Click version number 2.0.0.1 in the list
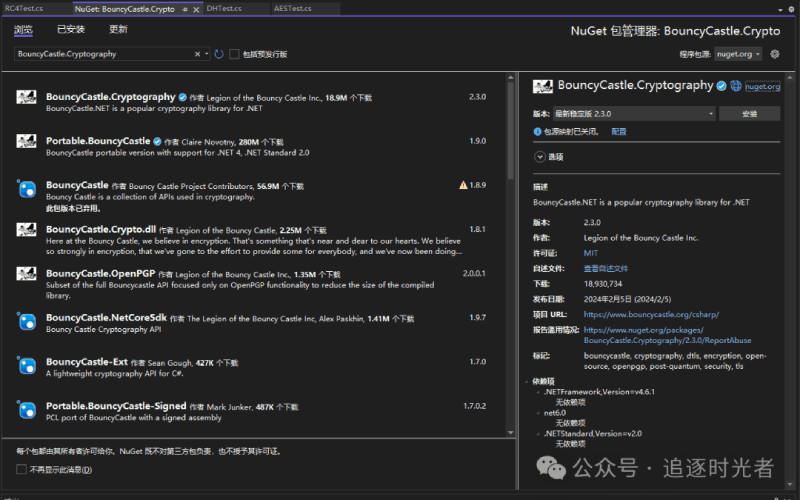The width and height of the screenshot is (800, 500). [x=474, y=273]
